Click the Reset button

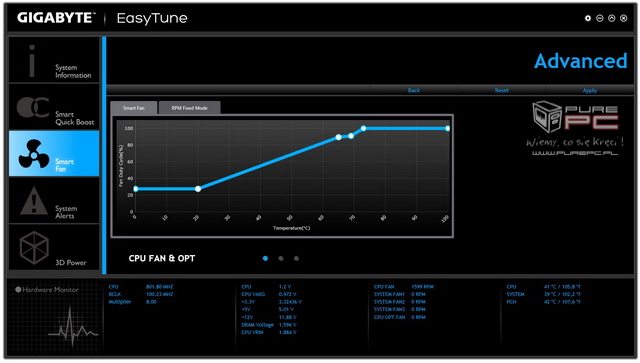click(502, 90)
